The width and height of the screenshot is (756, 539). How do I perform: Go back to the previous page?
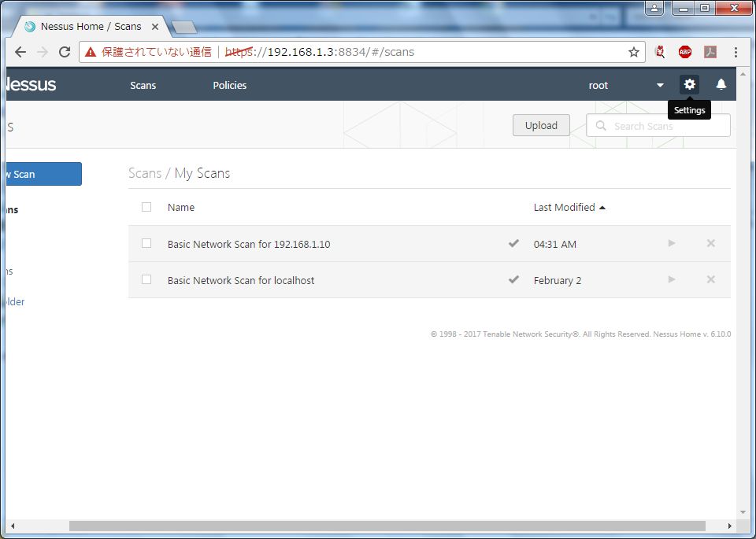click(20, 52)
